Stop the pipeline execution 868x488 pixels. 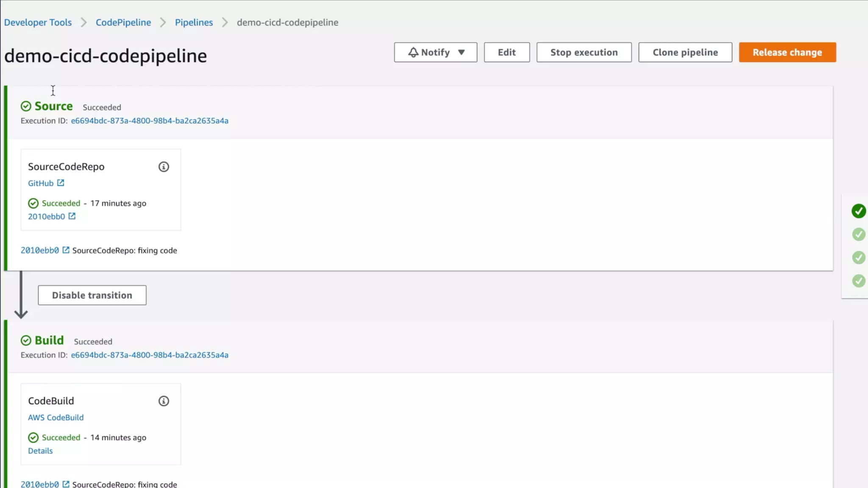click(584, 52)
